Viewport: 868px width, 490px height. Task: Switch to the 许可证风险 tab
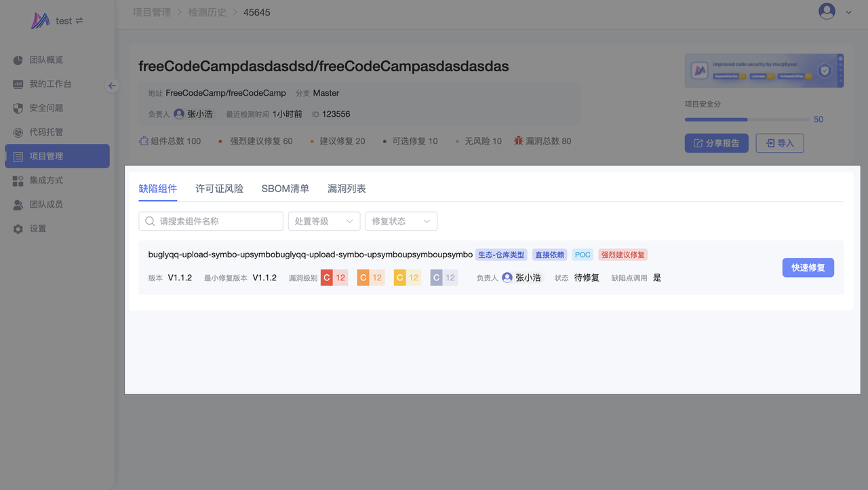coord(219,189)
